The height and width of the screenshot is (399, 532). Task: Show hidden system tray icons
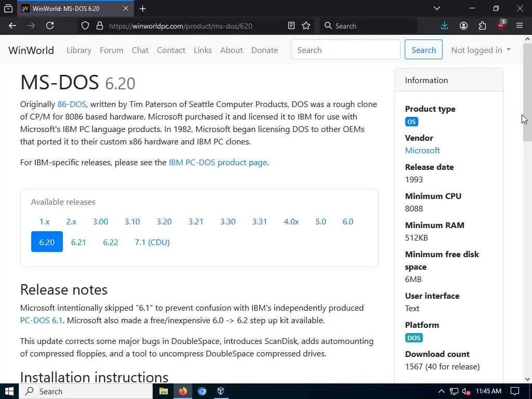(441, 391)
